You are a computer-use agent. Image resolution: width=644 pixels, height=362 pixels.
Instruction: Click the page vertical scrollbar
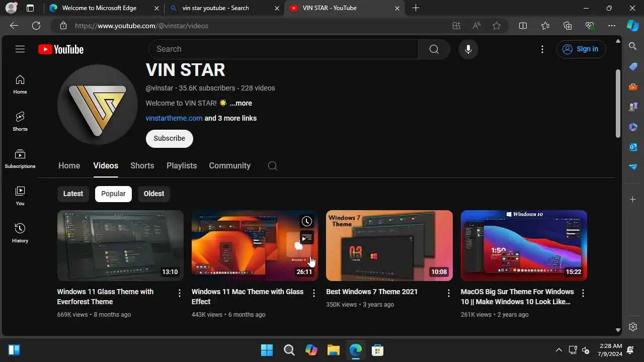coord(618,103)
